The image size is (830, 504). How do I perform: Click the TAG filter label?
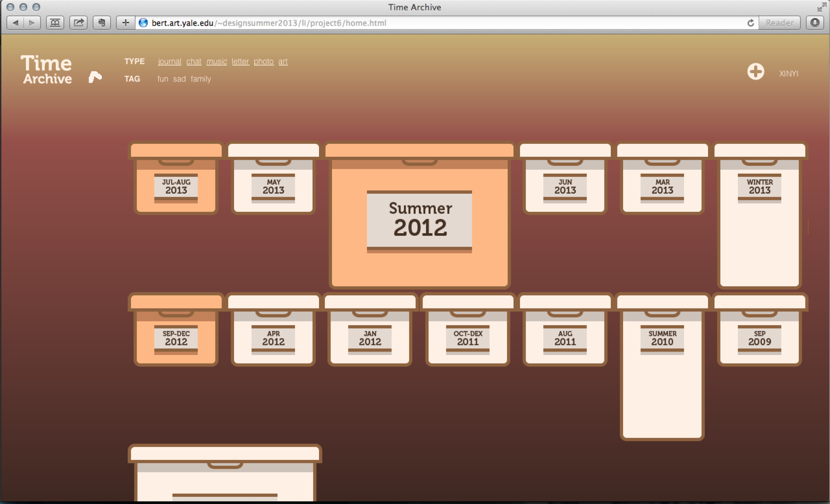pos(132,79)
